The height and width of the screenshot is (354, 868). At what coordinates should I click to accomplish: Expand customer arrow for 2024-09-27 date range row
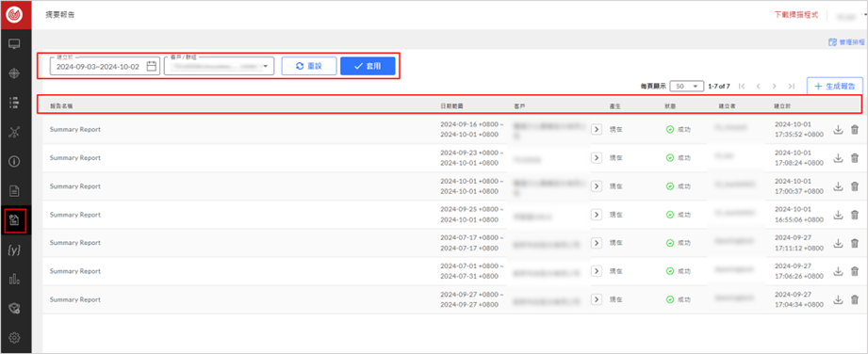point(597,299)
